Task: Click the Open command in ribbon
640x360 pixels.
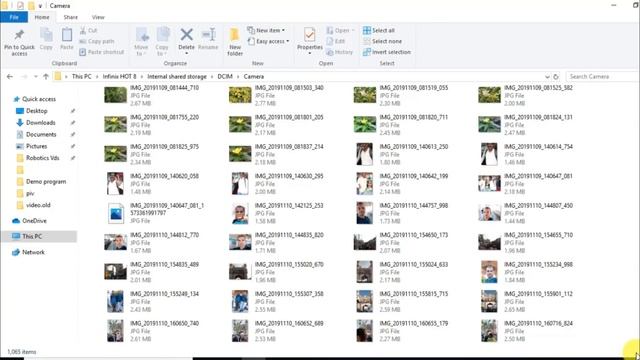Action: (x=340, y=31)
